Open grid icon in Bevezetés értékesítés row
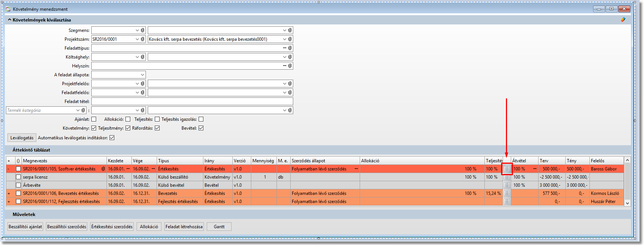 point(507,193)
